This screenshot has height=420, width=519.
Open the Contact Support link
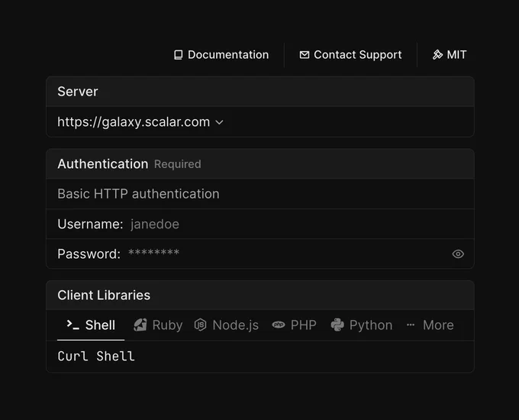350,55
